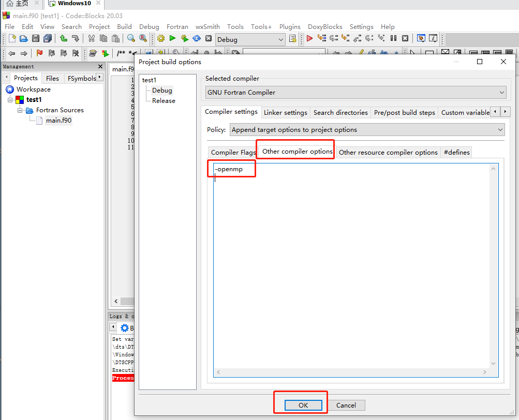Open the build target dropdown showing Debug
Image resolution: width=519 pixels, height=420 pixels.
tap(280, 39)
